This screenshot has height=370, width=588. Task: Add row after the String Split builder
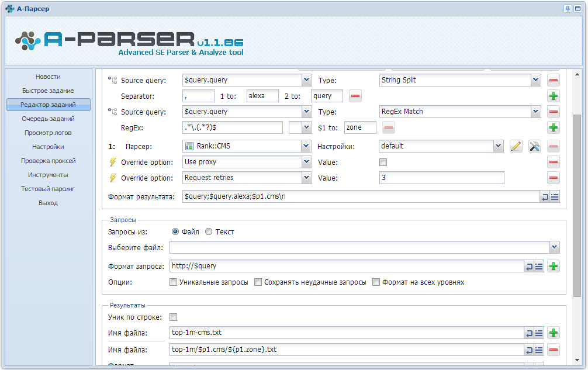(x=553, y=96)
